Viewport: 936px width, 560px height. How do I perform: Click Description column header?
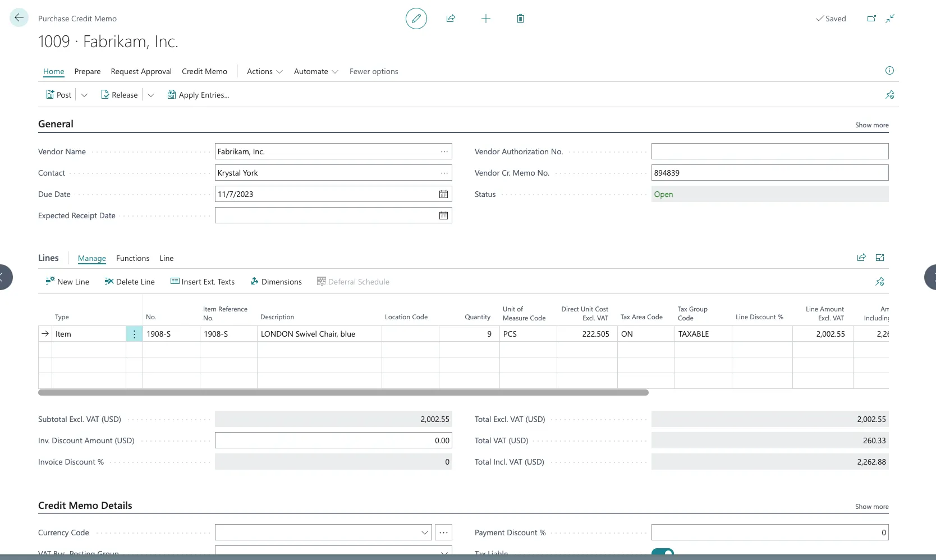pos(277,317)
